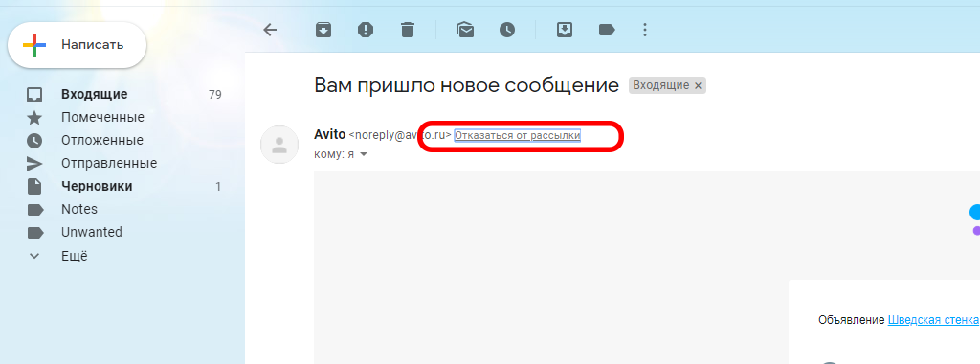
Task: Click the label icon beside Notes
Action: tap(35, 209)
